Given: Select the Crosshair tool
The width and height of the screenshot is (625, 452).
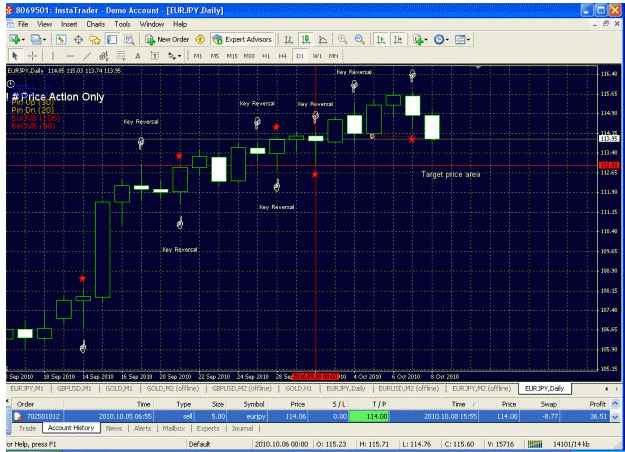Looking at the screenshot, I should [32, 56].
